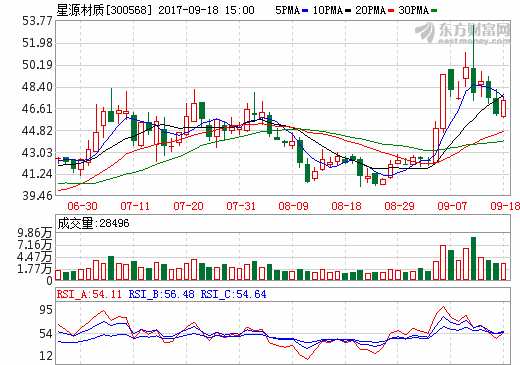Click the 41.24 price axis label
Viewport: 520px width, 365px height.
click(x=37, y=174)
